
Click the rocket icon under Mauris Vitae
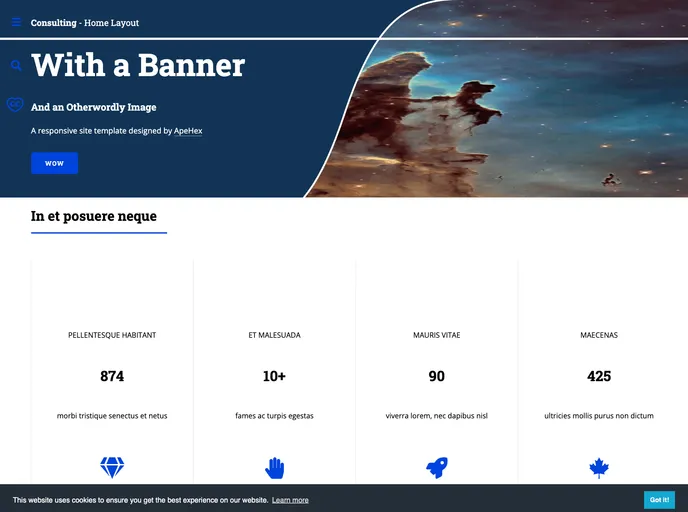point(437,468)
